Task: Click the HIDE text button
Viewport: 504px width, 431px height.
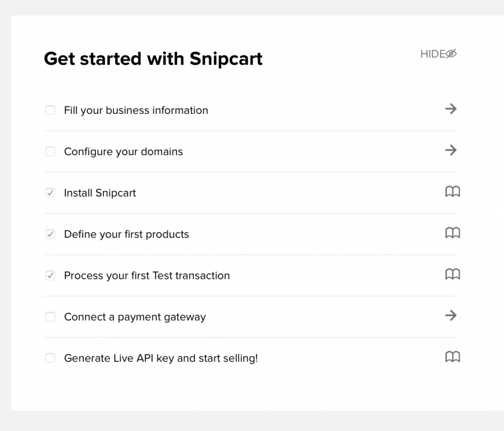Action: pos(433,54)
